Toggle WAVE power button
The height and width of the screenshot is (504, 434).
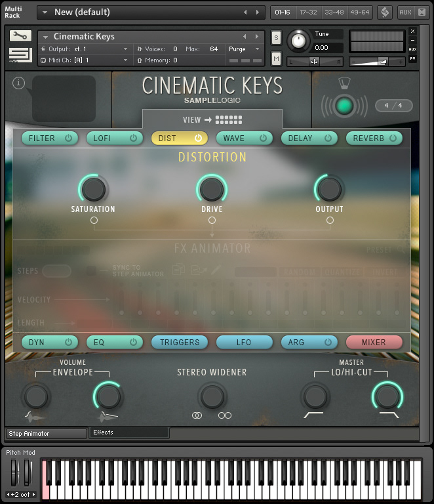pos(263,138)
